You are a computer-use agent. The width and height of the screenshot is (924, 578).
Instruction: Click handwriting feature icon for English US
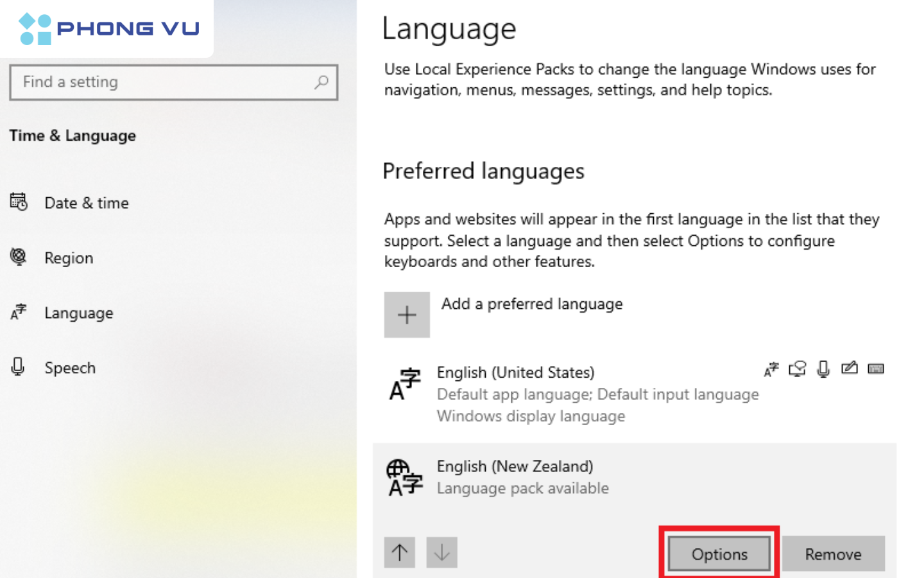click(850, 368)
